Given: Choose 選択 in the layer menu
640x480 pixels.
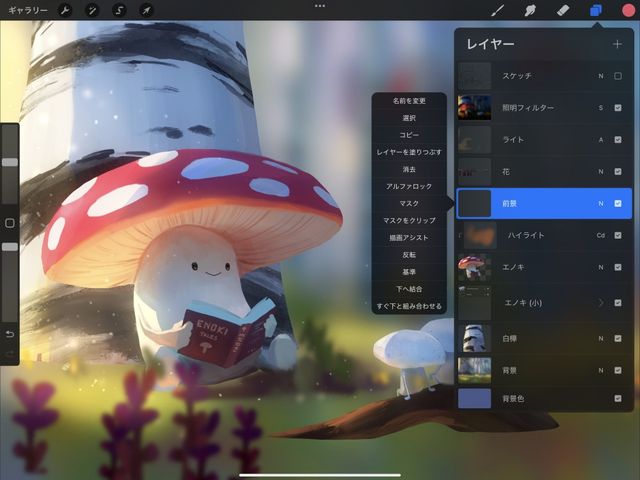Looking at the screenshot, I should 409,118.
